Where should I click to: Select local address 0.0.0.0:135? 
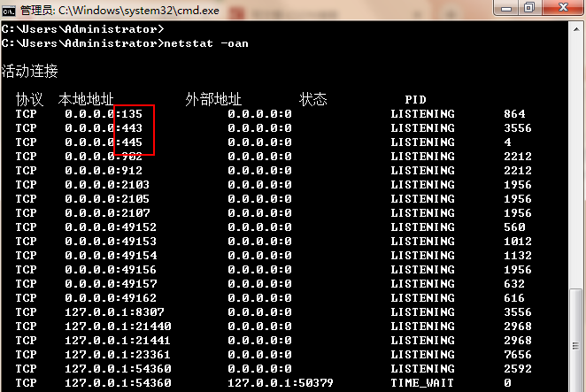[104, 114]
